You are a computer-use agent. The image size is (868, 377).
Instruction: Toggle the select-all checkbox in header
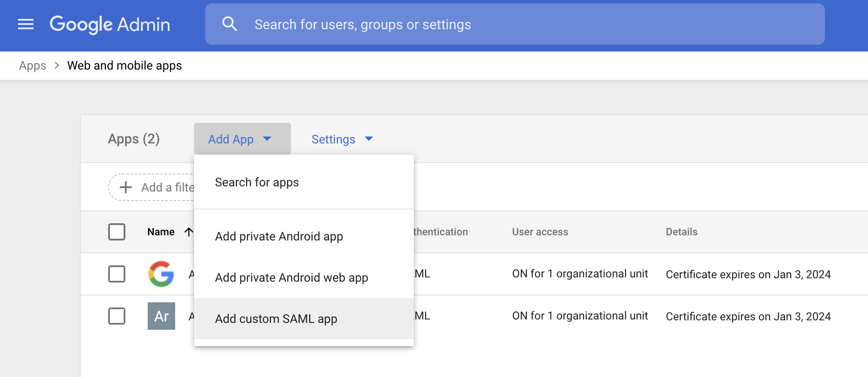tap(117, 232)
